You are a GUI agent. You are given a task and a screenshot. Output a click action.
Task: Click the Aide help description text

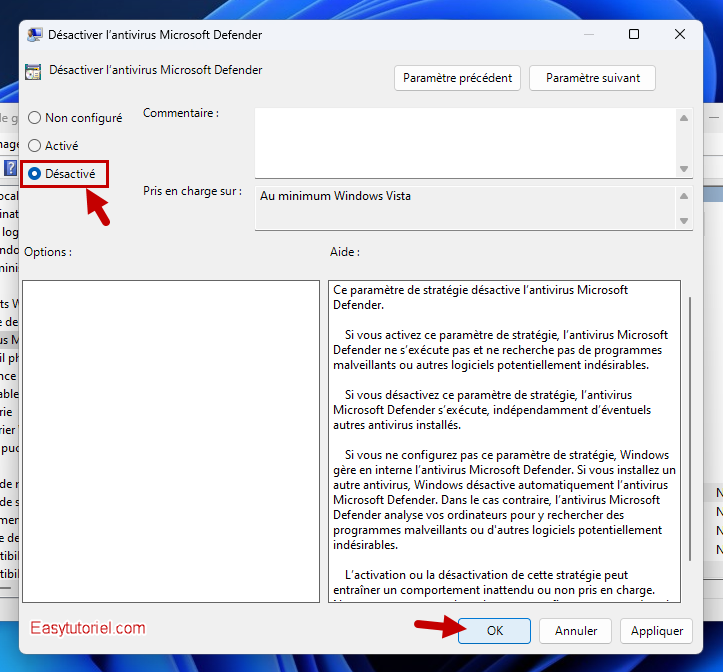(x=504, y=440)
